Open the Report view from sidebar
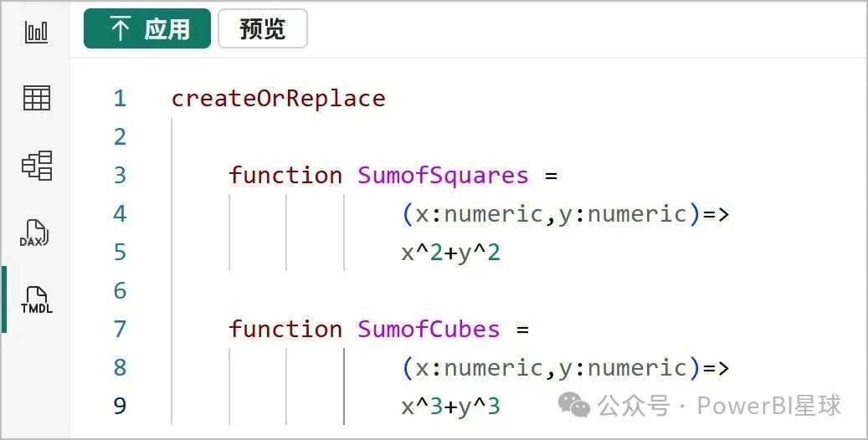This screenshot has height=440, width=868. (x=36, y=33)
